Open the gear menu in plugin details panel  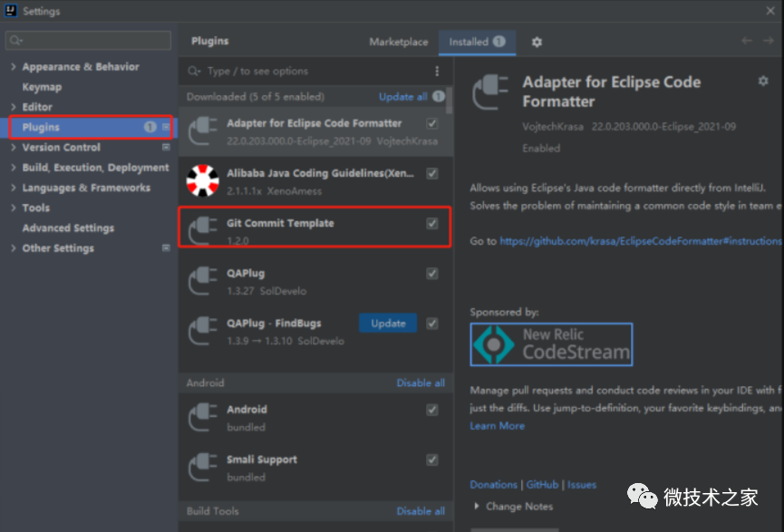pos(763,81)
